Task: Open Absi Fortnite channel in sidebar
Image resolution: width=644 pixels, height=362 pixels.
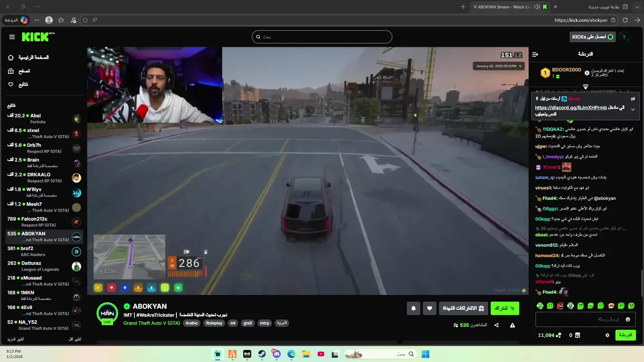Action: click(x=44, y=119)
